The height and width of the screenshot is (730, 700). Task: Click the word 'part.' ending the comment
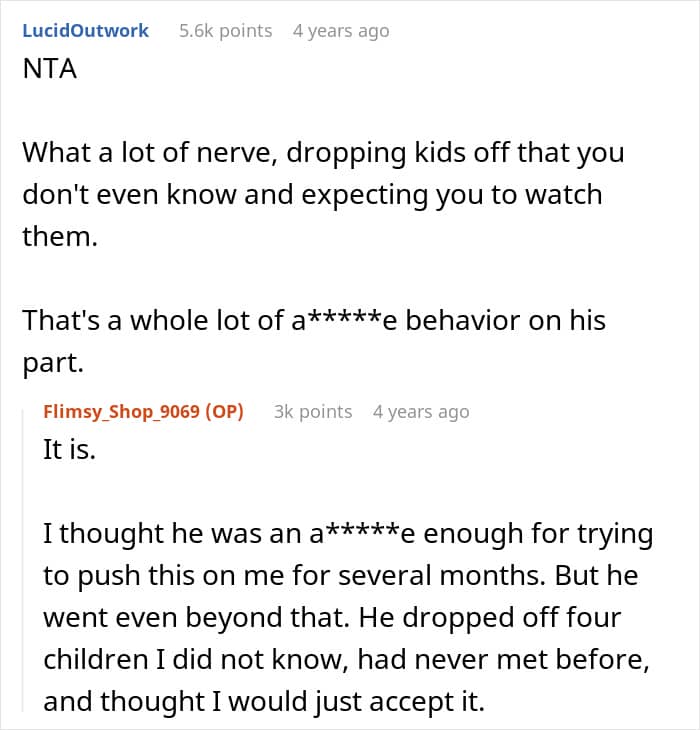53,363
